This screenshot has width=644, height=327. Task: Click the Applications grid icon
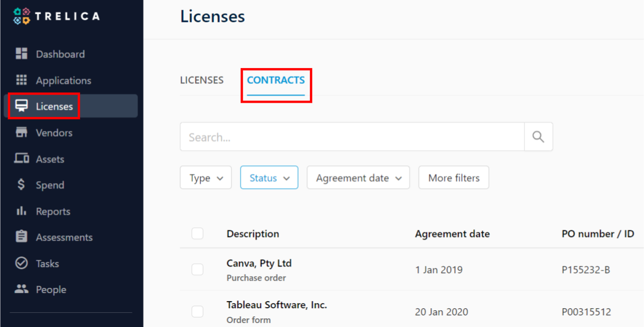tap(21, 80)
